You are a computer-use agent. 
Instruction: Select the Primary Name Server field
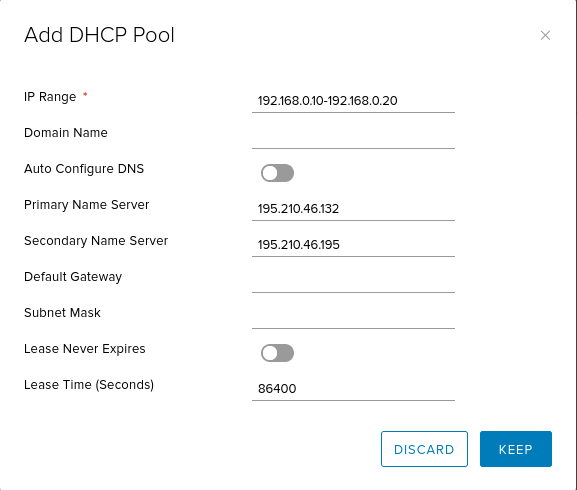click(353, 209)
